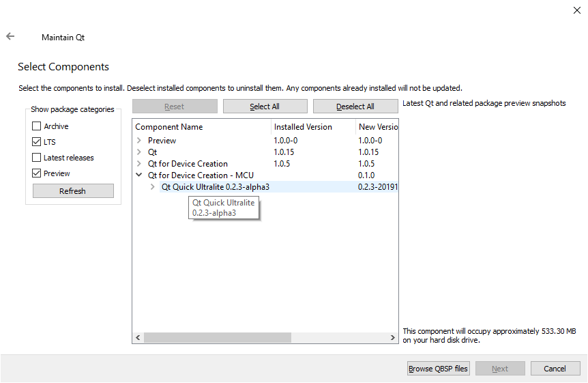Go back using the back arrow
The width and height of the screenshot is (588, 383).
(10, 36)
